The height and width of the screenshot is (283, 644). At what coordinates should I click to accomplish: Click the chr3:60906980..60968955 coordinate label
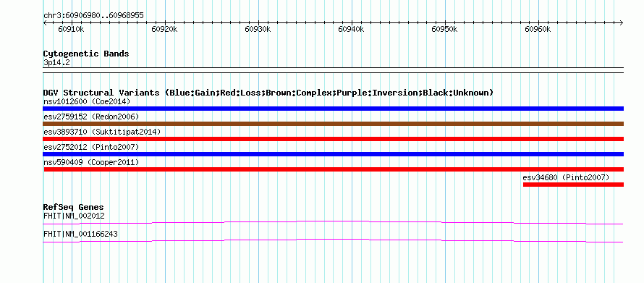93,16
